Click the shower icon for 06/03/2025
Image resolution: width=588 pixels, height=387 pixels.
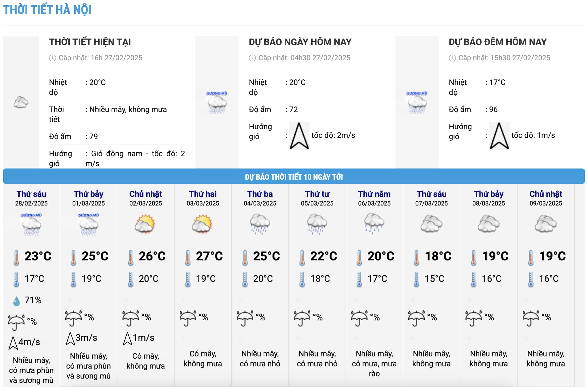point(374,224)
